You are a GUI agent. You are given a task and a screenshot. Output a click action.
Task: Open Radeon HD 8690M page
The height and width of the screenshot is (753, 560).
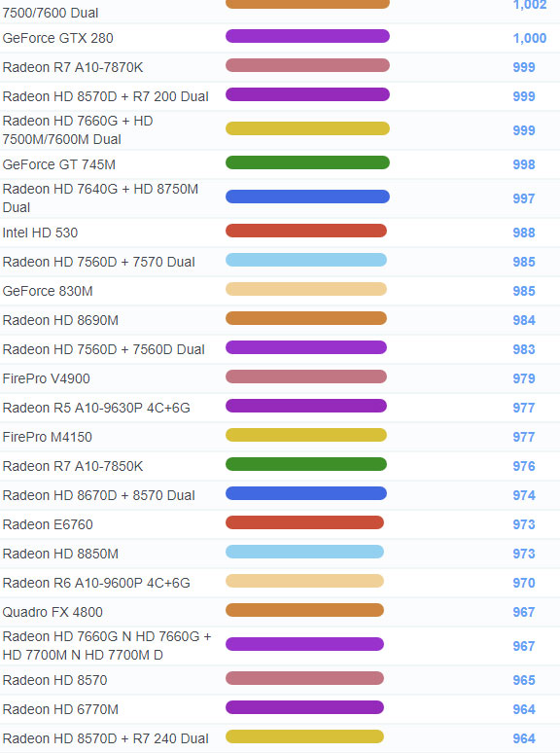(60, 320)
